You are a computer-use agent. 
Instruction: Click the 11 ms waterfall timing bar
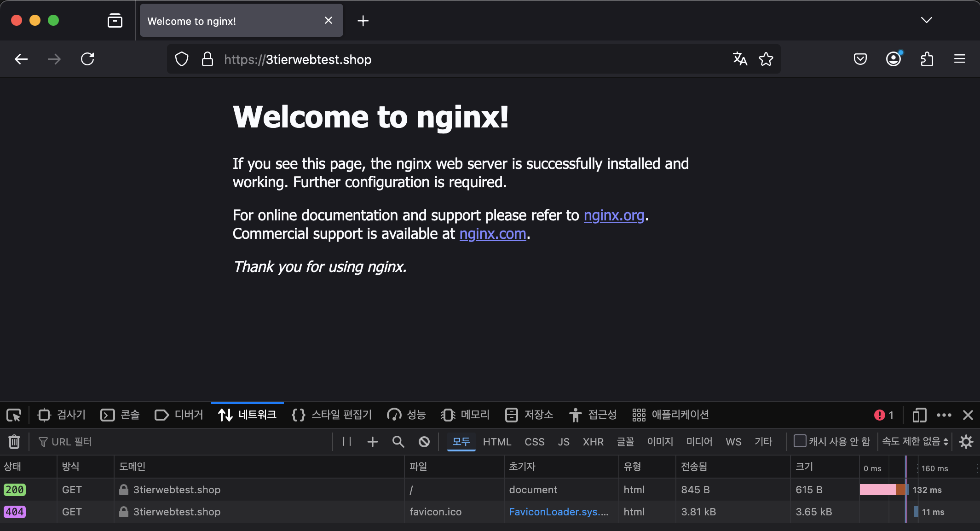916,512
